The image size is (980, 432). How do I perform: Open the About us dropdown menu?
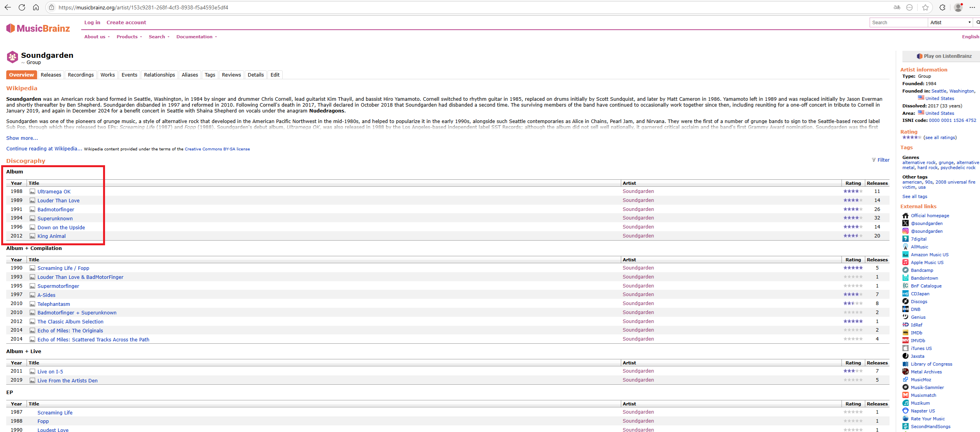click(x=97, y=37)
